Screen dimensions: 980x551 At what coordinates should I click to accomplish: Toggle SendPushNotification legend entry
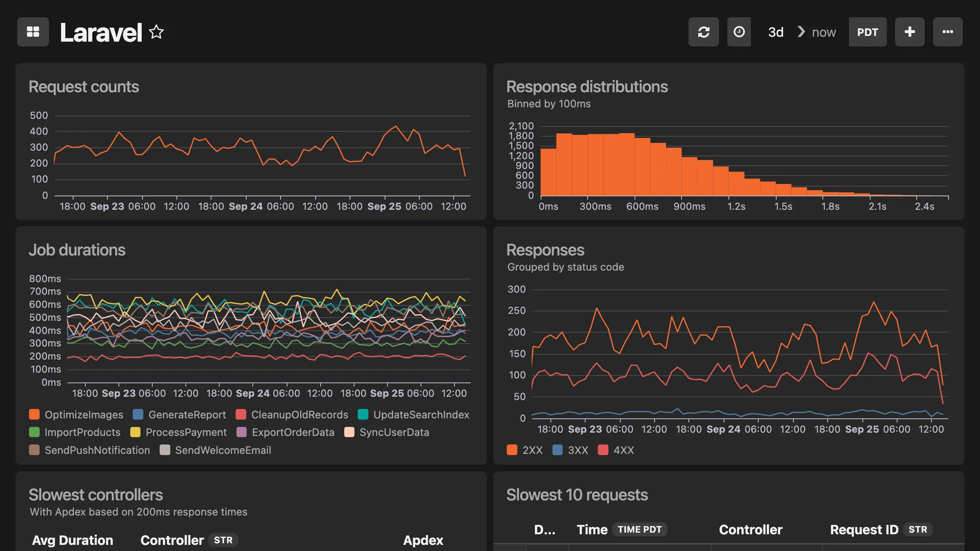pyautogui.click(x=90, y=450)
